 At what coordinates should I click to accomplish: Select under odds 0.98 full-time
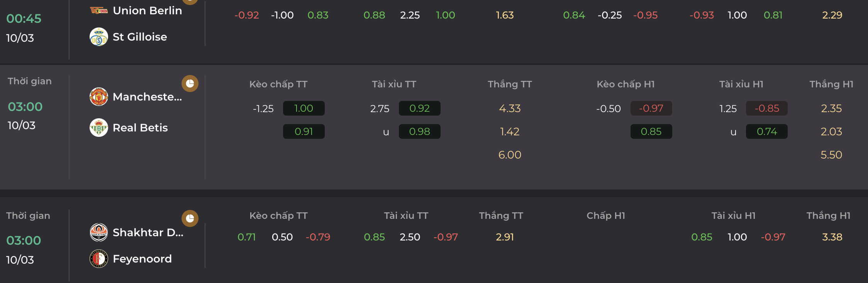420,131
